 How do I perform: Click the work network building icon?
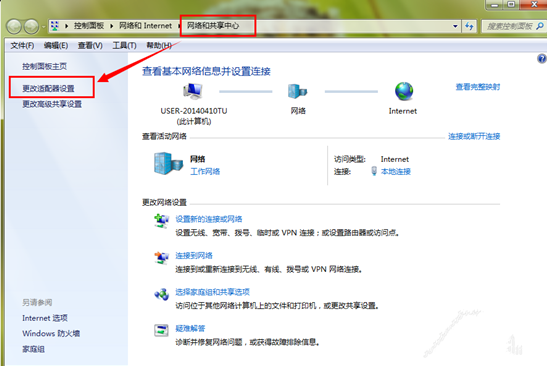pos(168,163)
